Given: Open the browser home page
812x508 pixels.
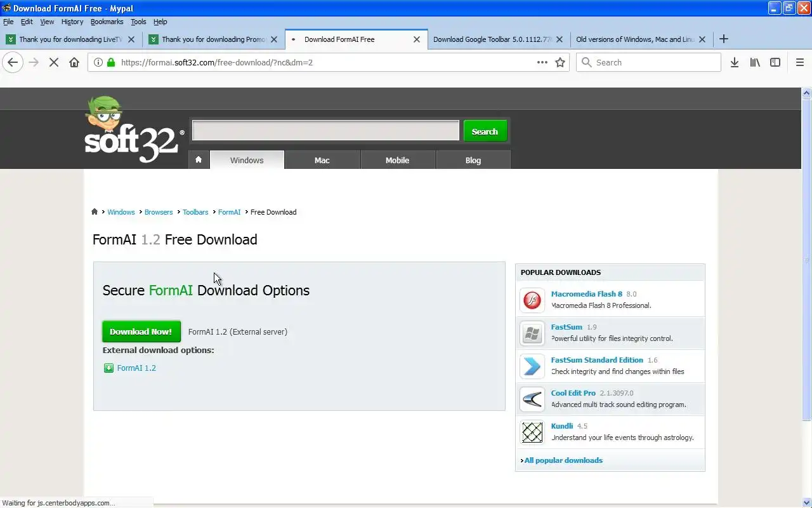Looking at the screenshot, I should pos(74,62).
